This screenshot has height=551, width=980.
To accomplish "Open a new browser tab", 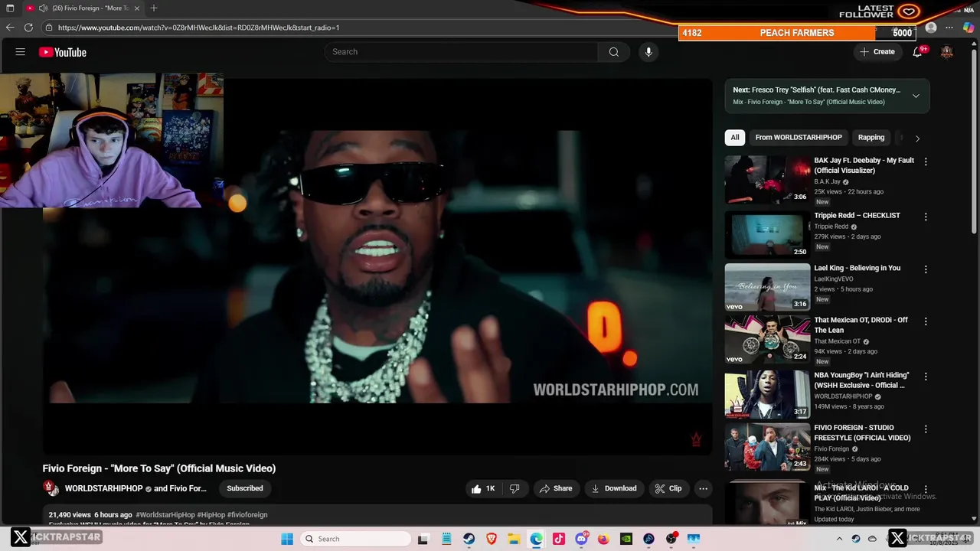I will (154, 8).
